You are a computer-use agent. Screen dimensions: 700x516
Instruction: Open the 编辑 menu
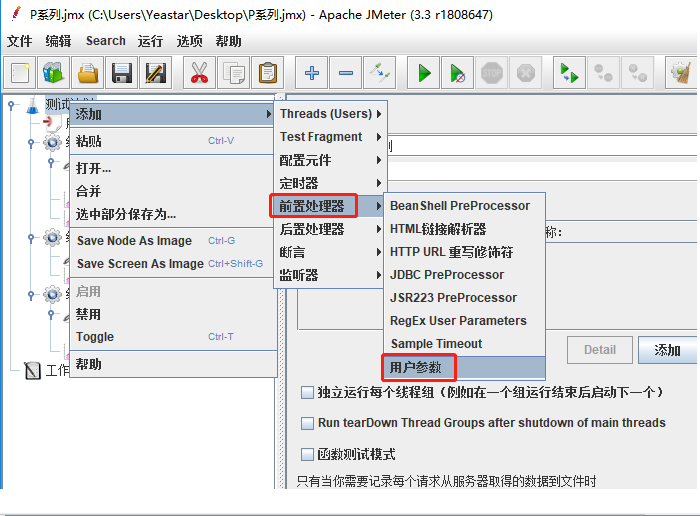pos(58,41)
